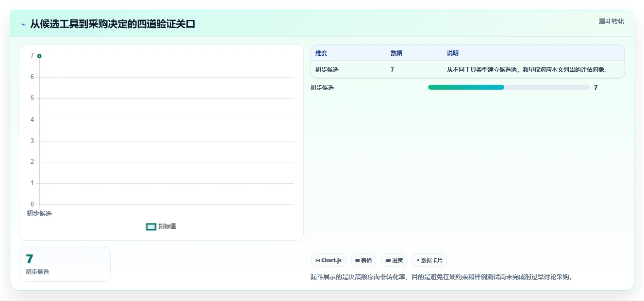Click the title 从候选工具到采购决定的四道验证关口
Image resolution: width=644 pixels, height=301 pixels.
tap(113, 24)
